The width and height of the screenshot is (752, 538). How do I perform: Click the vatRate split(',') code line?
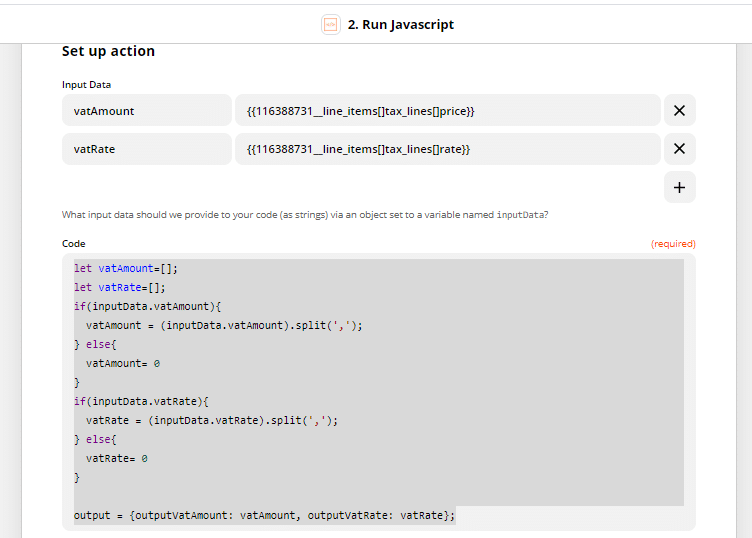tap(212, 420)
